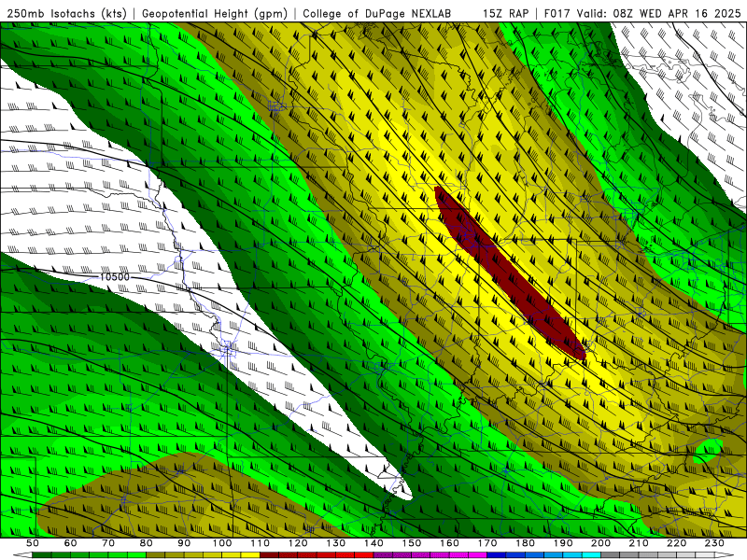Screen dimensions: 747x560
Task: Click color bar label 170
Action: pos(487,543)
